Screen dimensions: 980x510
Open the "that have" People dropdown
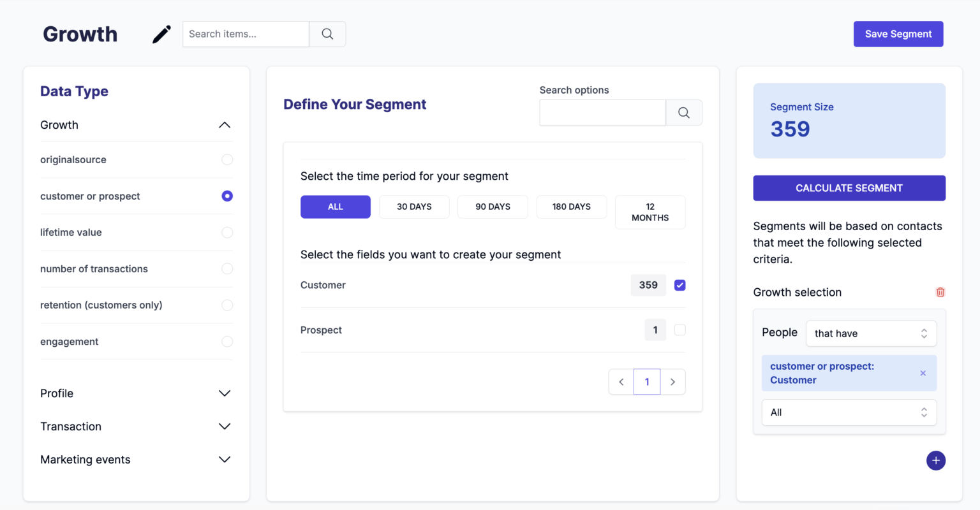click(x=871, y=333)
